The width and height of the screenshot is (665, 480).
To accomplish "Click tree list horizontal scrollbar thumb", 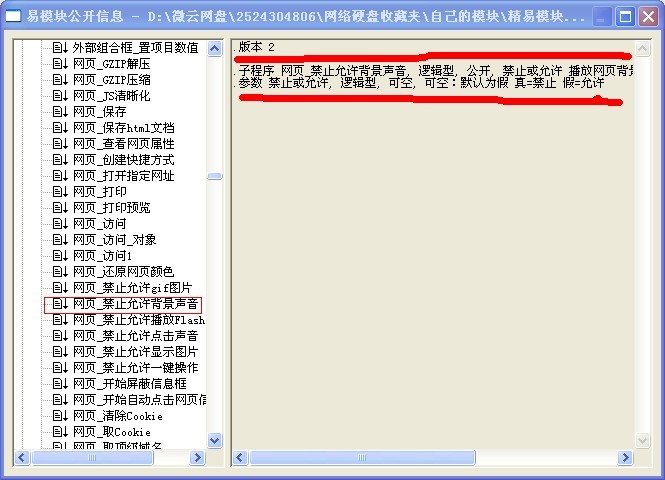I will pos(92,458).
